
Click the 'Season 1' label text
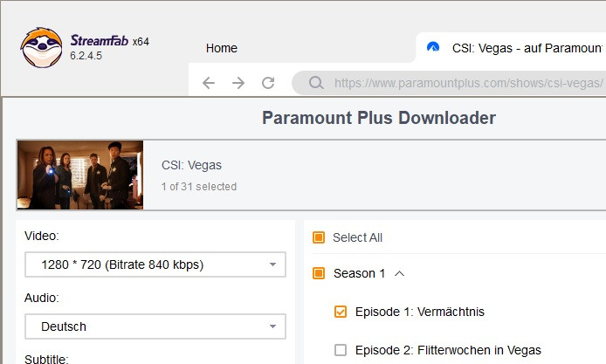[x=360, y=273]
